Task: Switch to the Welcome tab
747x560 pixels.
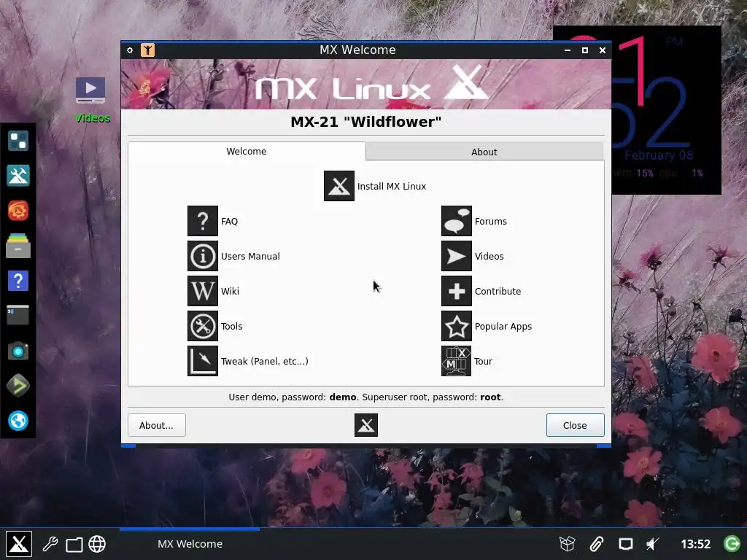Action: tap(247, 151)
